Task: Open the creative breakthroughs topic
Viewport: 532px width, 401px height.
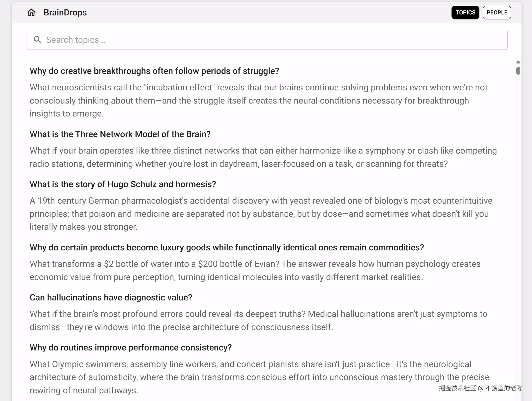Action: pyautogui.click(x=154, y=71)
